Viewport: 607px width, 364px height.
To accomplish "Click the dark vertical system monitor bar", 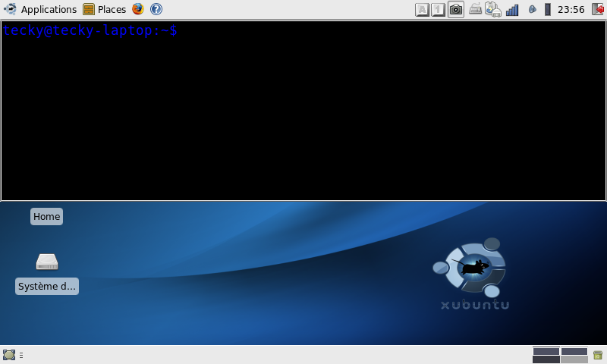I will [547, 9].
